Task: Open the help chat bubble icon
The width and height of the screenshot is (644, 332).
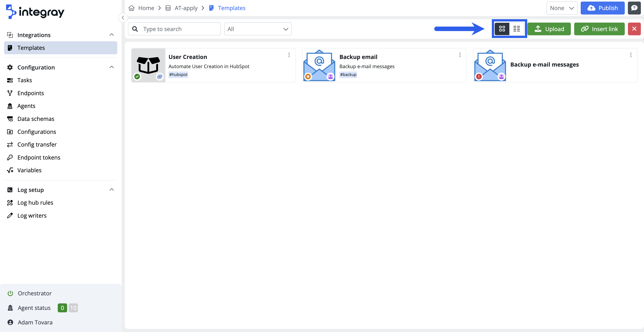Action: pyautogui.click(x=634, y=8)
